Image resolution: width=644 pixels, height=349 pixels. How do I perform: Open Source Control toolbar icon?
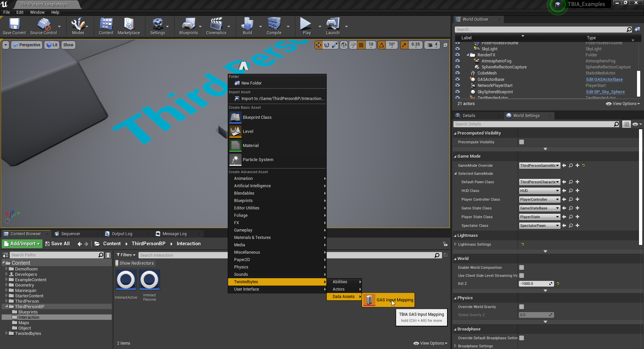click(x=44, y=26)
